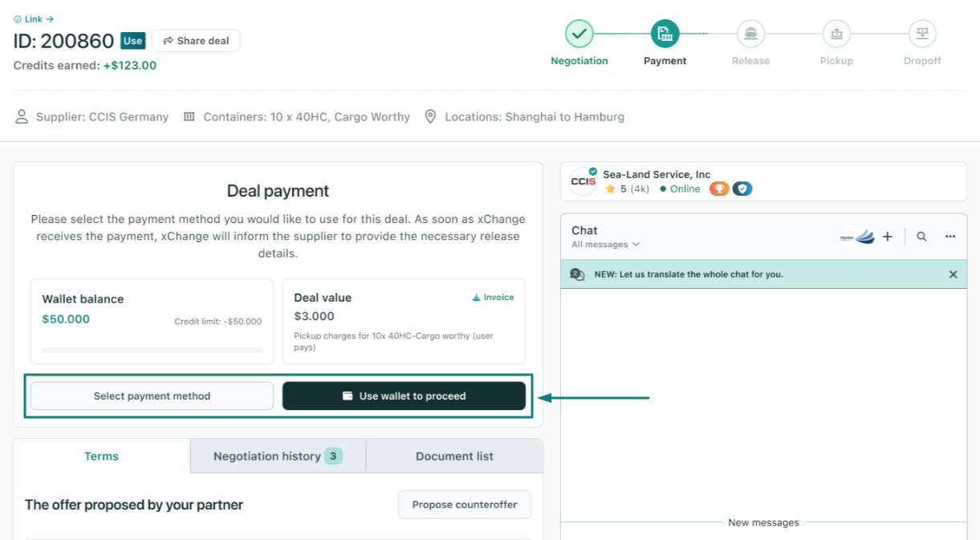Open the chat three-dots options menu
Screen dimensions: 980x540
tap(950, 237)
